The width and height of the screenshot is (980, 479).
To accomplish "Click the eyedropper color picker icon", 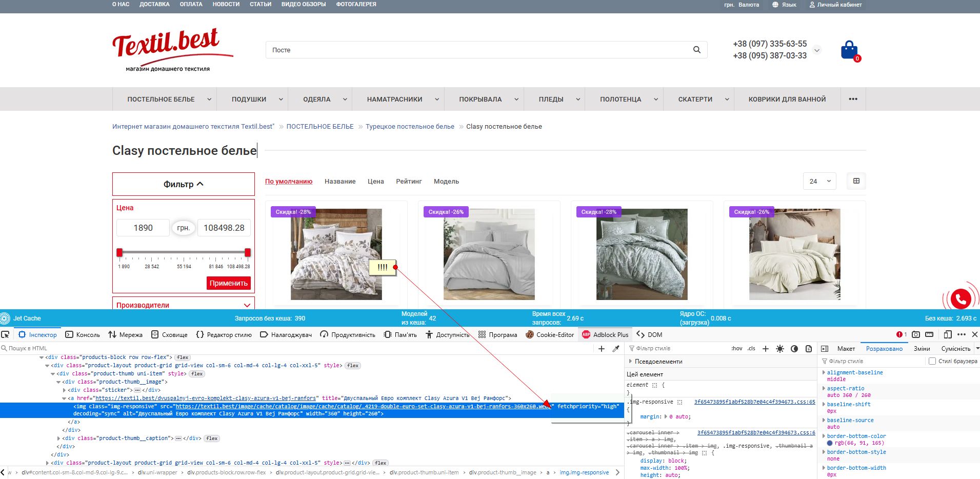I will (616, 349).
